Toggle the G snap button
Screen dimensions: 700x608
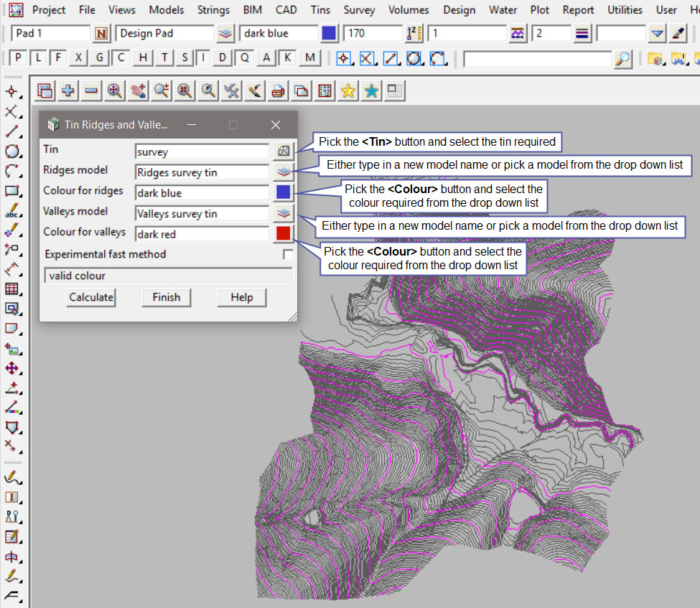(x=100, y=58)
